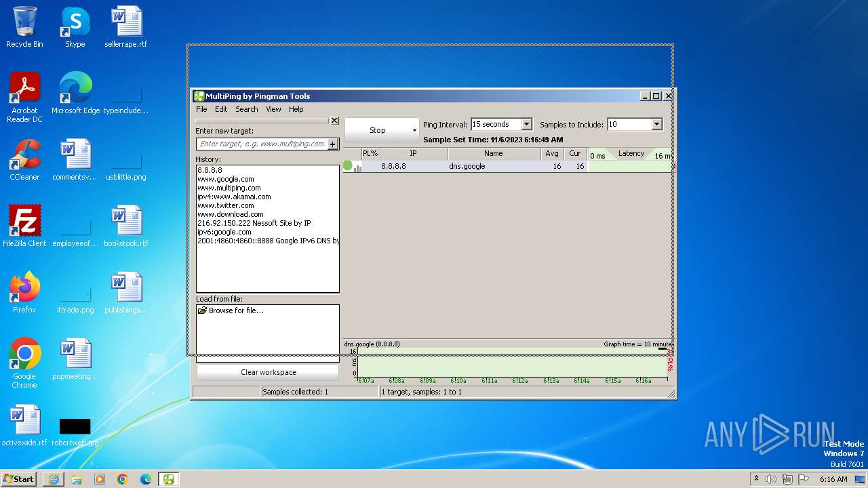Viewport: 868px width, 488px height.
Task: Click the mini graph icon for 8.8.8.8
Action: click(x=357, y=167)
